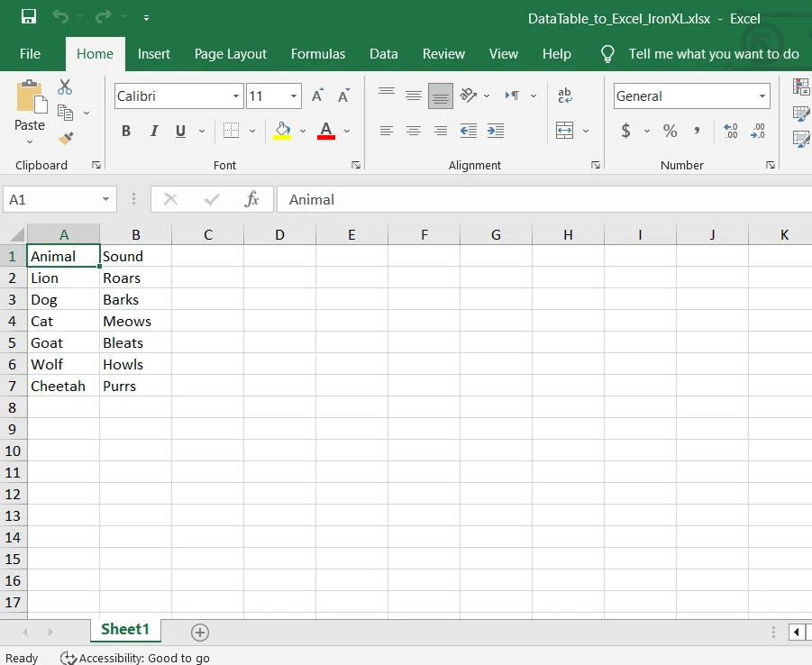Toggle Bold formatting
812x665 pixels.
pyautogui.click(x=126, y=132)
